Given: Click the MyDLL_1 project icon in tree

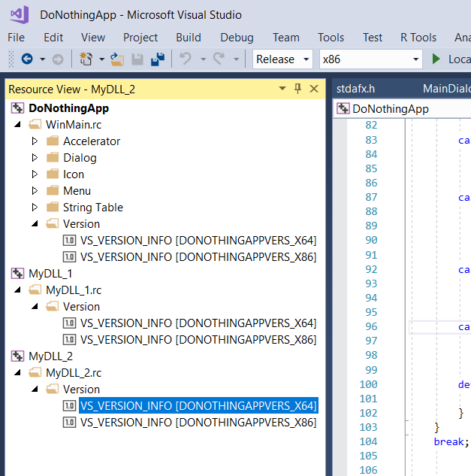Looking at the screenshot, I should (x=17, y=274).
